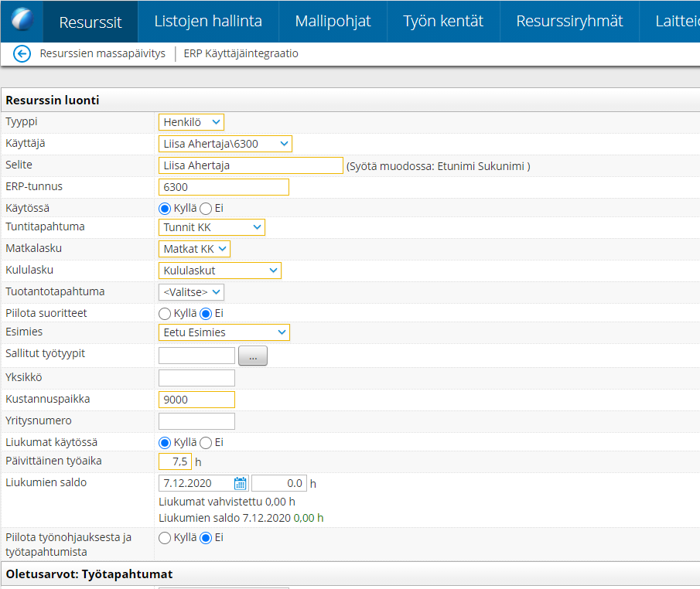
Task: Go to Työn kentät tab
Action: (443, 21)
